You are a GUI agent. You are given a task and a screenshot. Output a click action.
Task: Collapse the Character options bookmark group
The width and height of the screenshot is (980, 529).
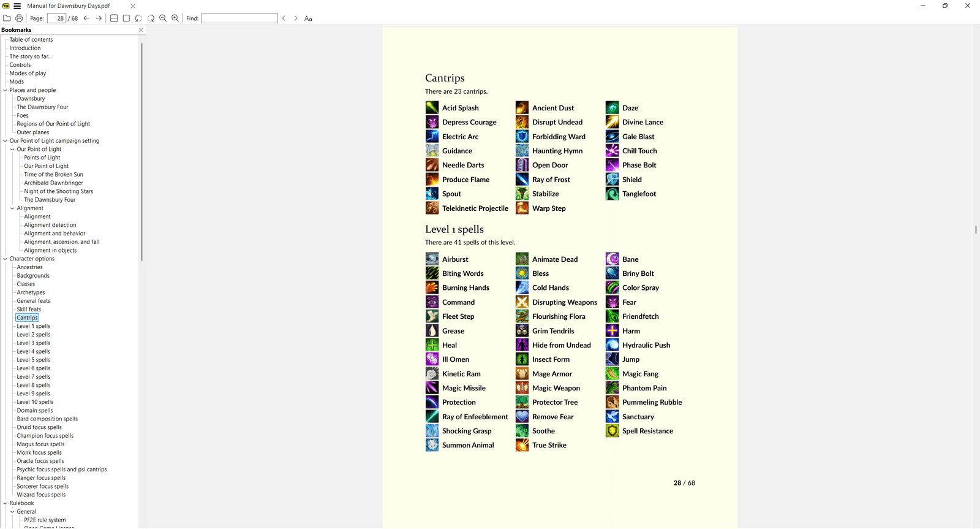[x=5, y=259]
